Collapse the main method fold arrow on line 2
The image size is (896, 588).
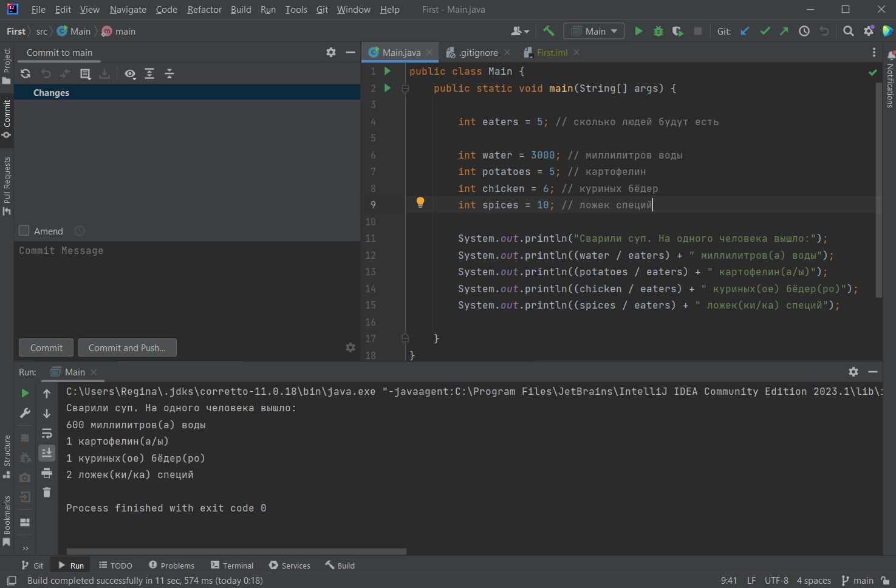click(x=405, y=88)
